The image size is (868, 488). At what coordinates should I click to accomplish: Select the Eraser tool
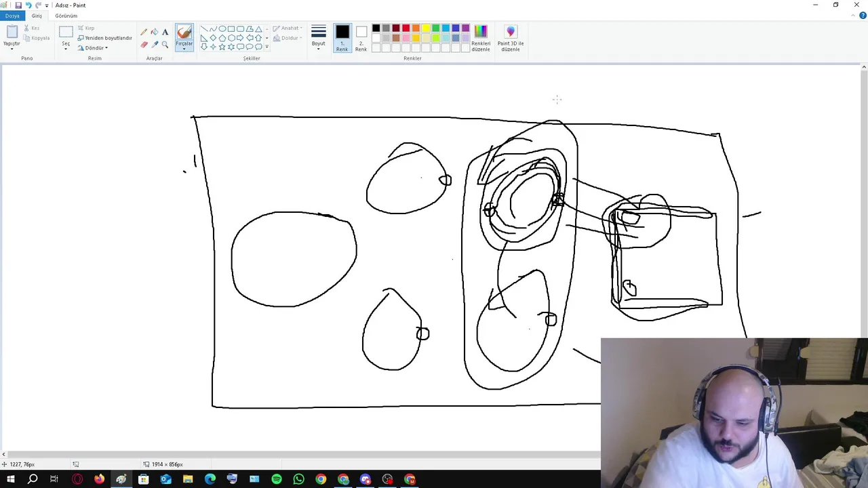144,44
